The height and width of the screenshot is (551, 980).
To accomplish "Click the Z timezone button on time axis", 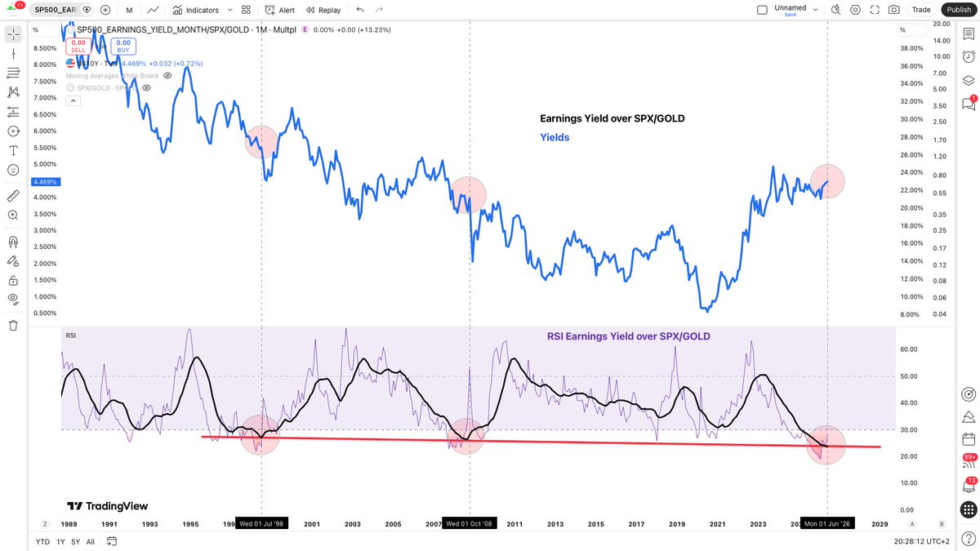I will click(45, 523).
